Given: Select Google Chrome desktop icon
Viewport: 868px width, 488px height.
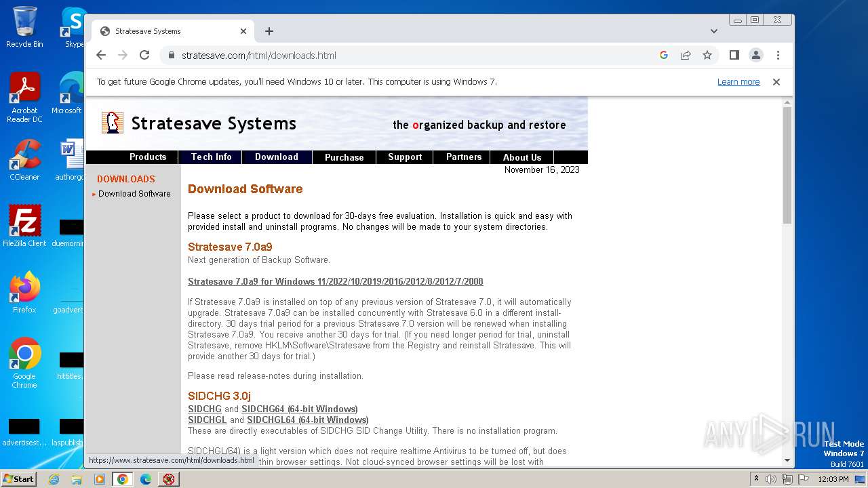Looking at the screenshot, I should pos(24,363).
